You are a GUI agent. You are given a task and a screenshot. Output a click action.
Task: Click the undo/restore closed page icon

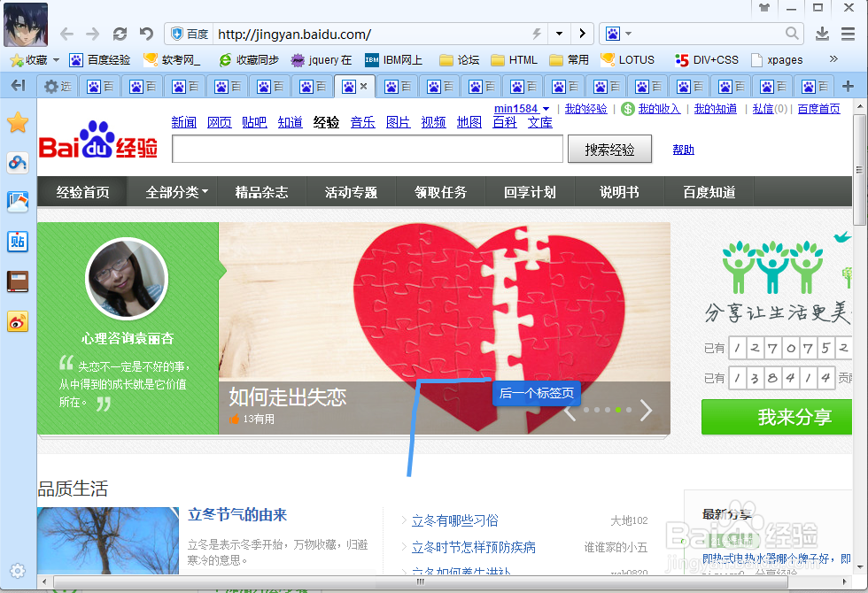(146, 35)
